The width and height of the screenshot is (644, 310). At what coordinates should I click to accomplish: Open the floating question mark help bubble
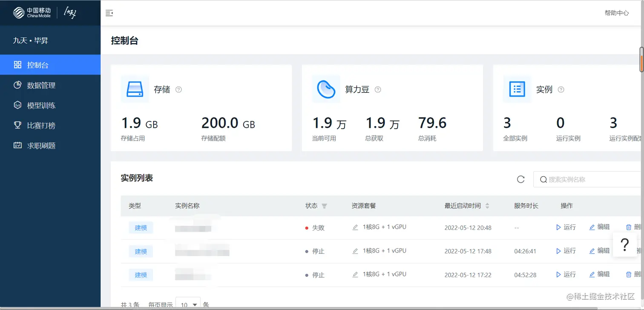(x=624, y=245)
